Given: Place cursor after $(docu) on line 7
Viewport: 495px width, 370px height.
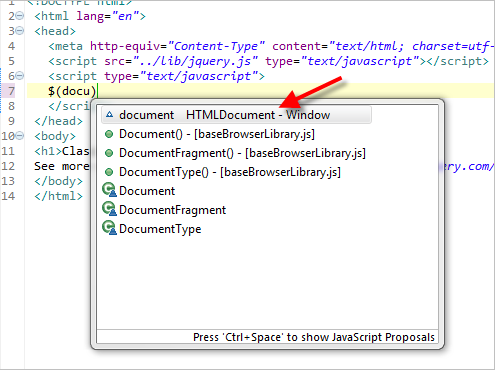Looking at the screenshot, I should (97, 91).
